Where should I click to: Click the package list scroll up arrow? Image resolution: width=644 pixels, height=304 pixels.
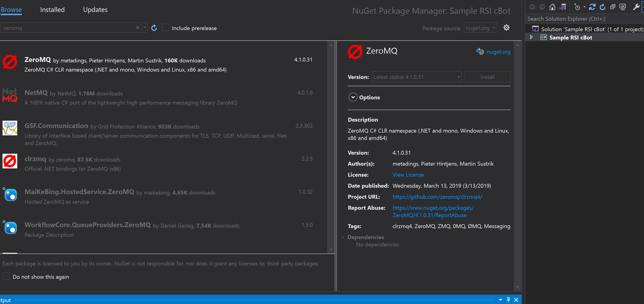331,45
